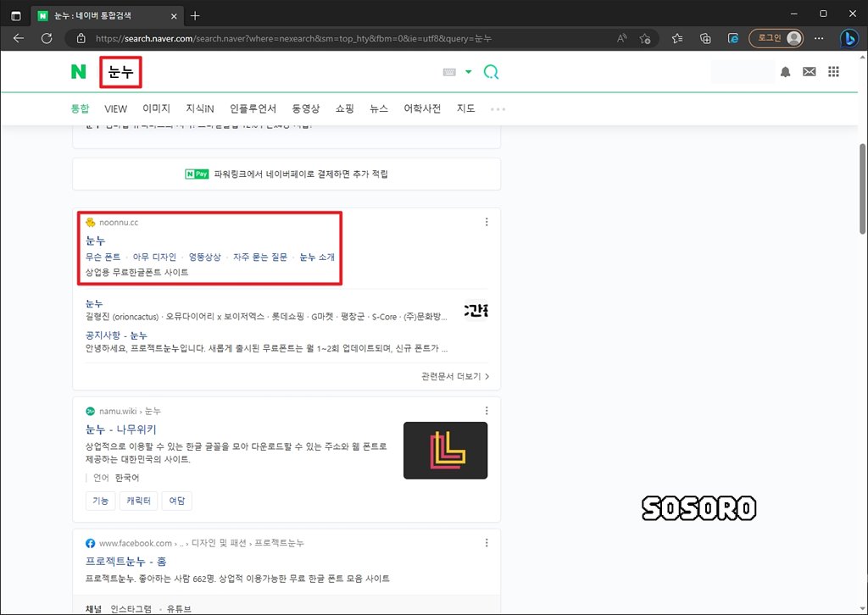868x615 pixels.
Task: Click the search box containing 눈누
Action: [120, 72]
